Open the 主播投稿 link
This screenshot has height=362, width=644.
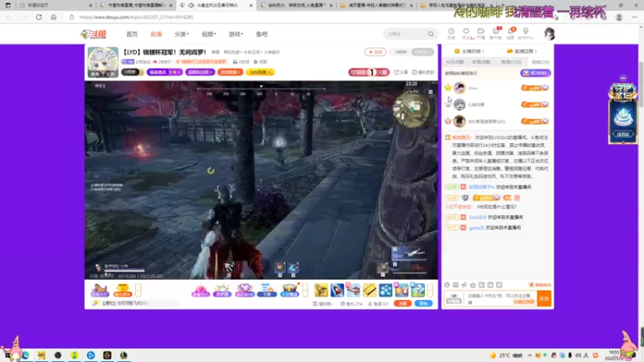pyautogui.click(x=469, y=51)
